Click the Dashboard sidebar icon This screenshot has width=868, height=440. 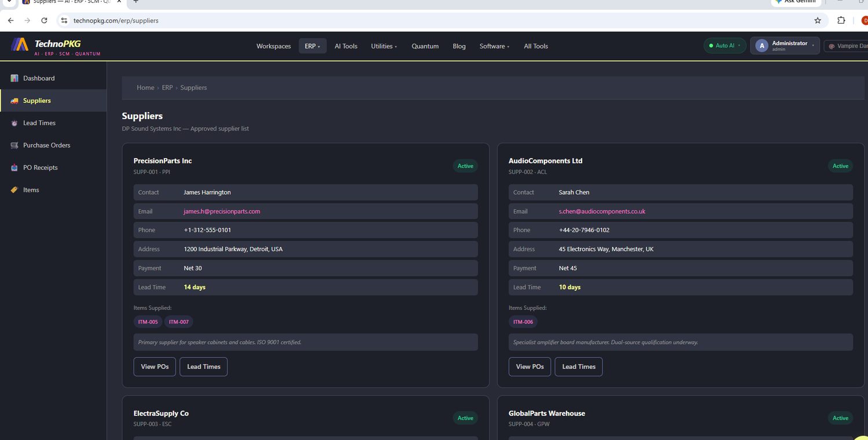(x=14, y=78)
